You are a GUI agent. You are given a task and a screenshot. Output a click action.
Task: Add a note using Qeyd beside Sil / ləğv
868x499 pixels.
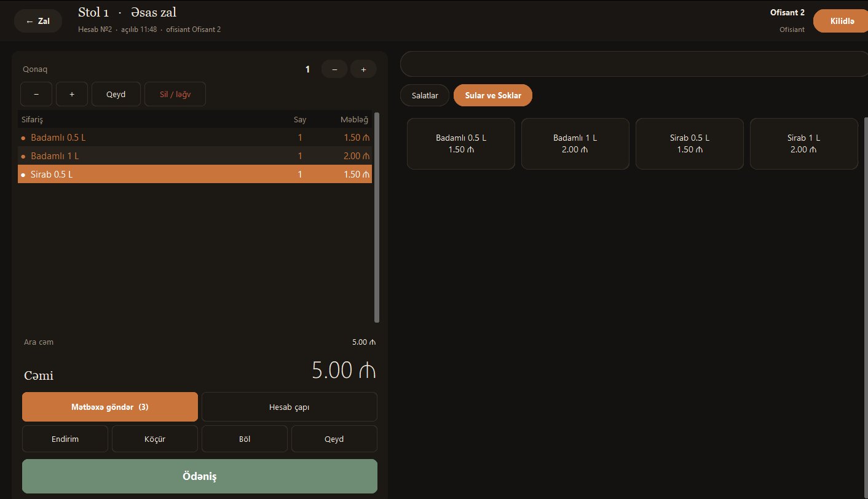tap(116, 94)
